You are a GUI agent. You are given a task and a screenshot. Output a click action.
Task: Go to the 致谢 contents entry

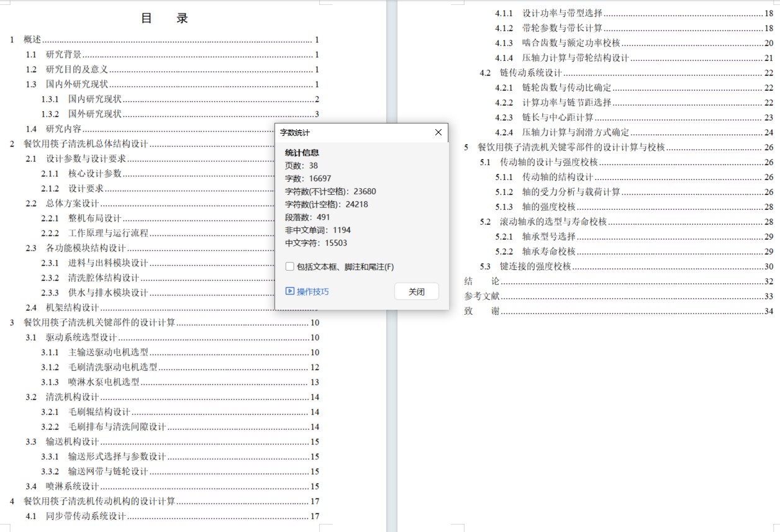click(619, 312)
